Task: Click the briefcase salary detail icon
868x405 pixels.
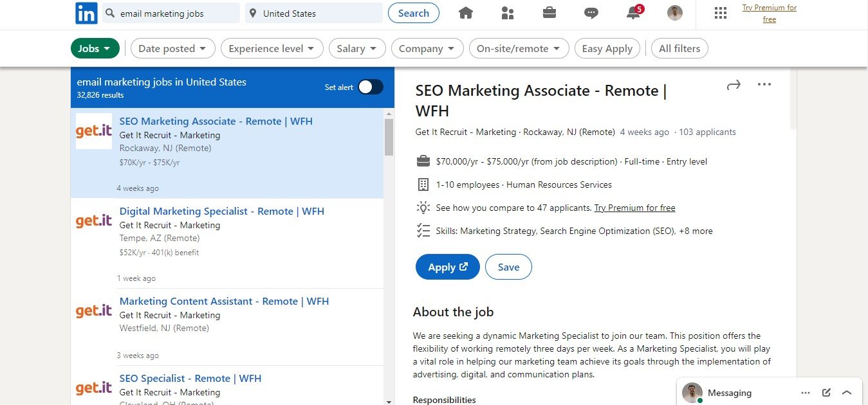Action: pyautogui.click(x=423, y=161)
